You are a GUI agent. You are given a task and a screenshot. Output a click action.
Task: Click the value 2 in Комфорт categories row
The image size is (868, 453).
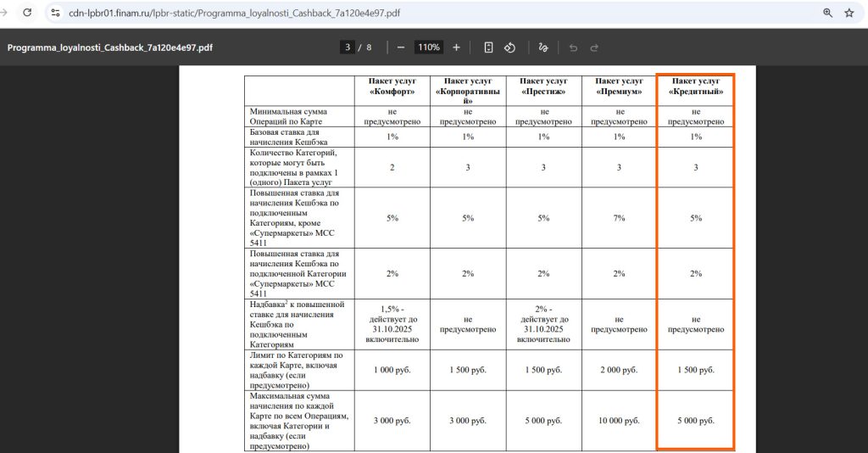tap(392, 167)
